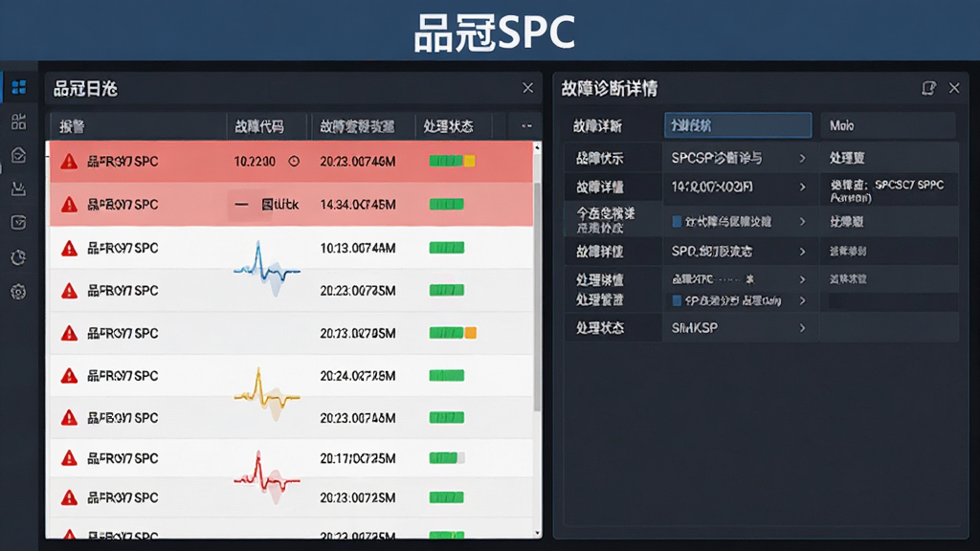Viewport: 980px width, 551px height.
Task: Focus the highlighted blue input in 故障诊断详情
Action: tap(738, 125)
